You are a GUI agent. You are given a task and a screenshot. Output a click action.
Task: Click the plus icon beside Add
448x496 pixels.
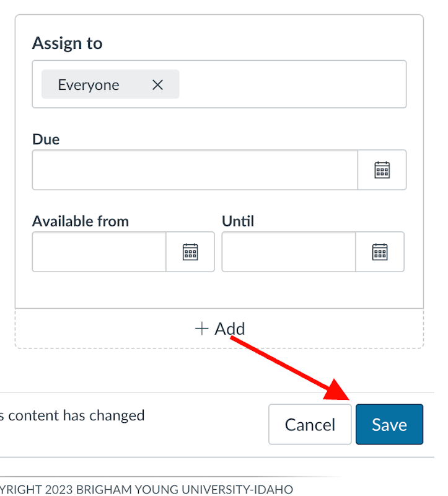click(202, 329)
